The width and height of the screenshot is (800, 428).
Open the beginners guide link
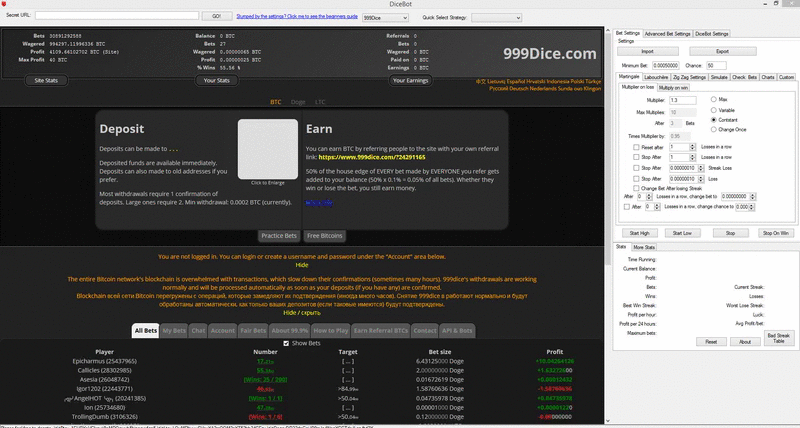coord(297,16)
